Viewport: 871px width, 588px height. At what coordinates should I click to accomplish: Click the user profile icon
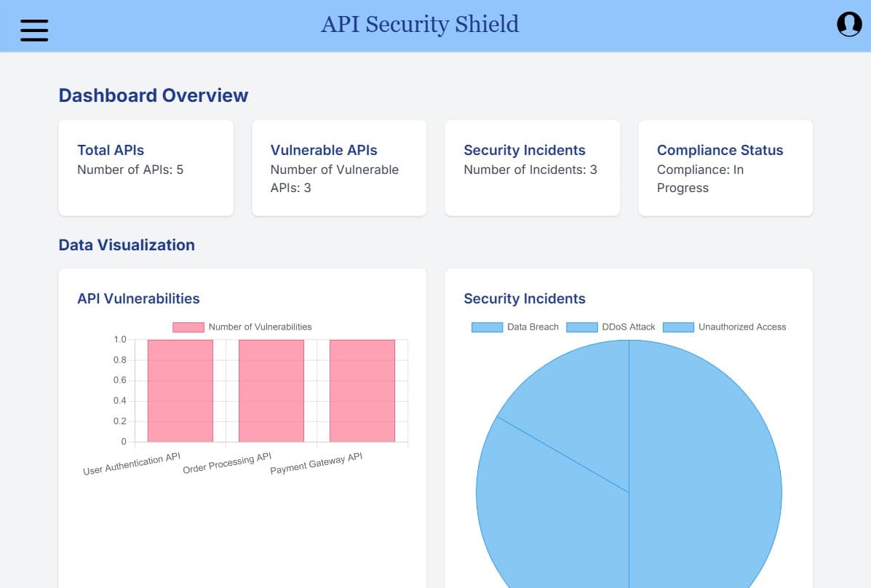tap(848, 24)
